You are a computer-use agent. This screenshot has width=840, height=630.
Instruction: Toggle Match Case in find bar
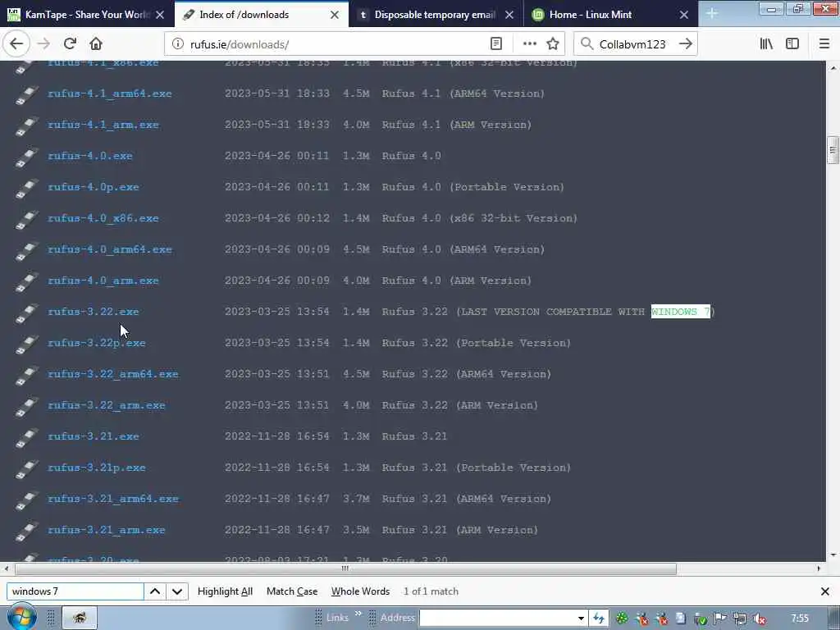click(292, 591)
